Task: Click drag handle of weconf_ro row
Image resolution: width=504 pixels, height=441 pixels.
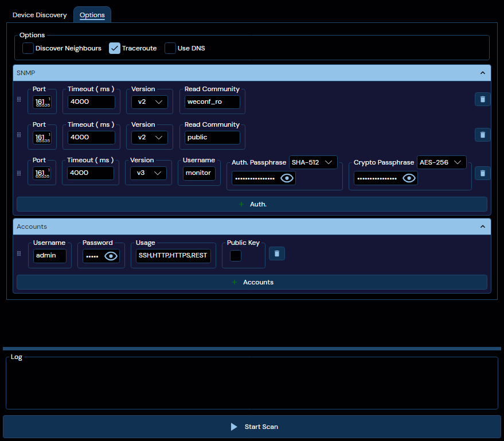Action: pyautogui.click(x=19, y=99)
